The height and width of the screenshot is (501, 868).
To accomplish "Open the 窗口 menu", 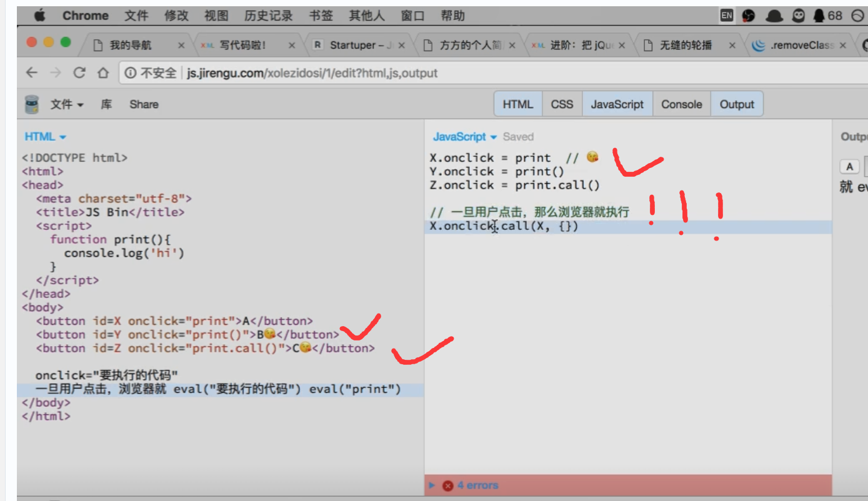I will click(413, 16).
